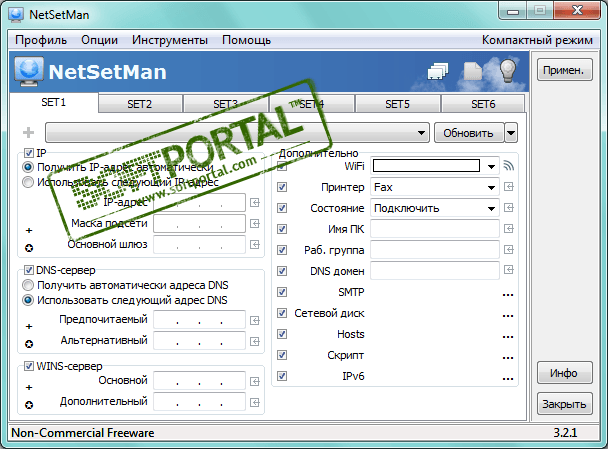
Task: Click the Раб. группа input field
Action: point(435,250)
